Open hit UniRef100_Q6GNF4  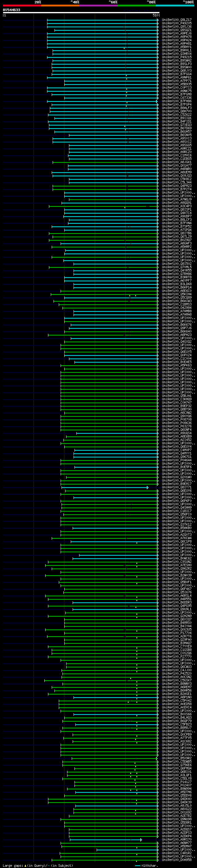[177, 430]
